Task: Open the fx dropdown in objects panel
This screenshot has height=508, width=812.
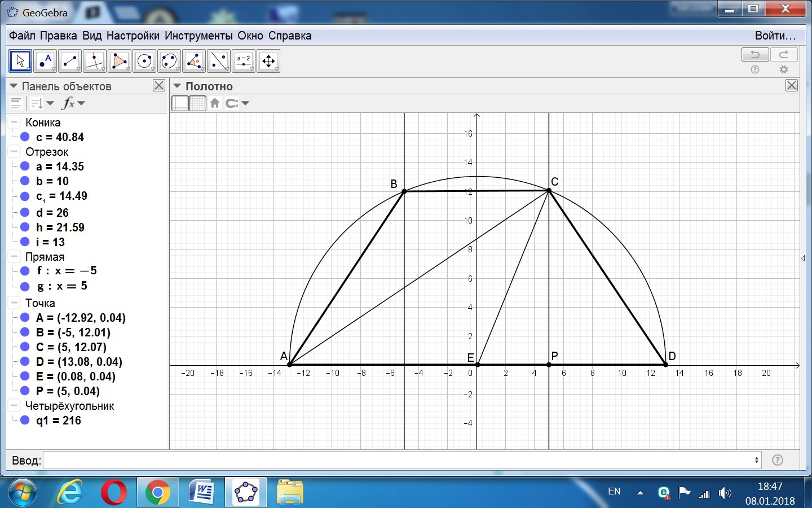Action: (73, 103)
